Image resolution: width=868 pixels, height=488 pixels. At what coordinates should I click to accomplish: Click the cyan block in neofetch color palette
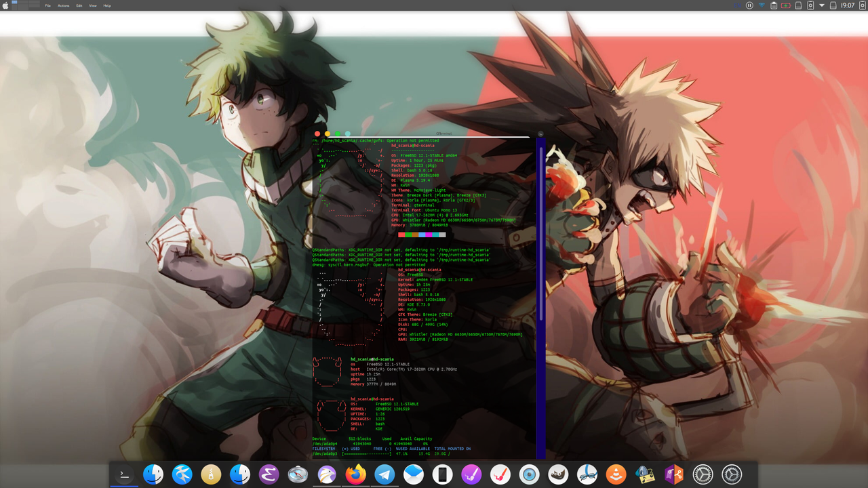tap(436, 235)
